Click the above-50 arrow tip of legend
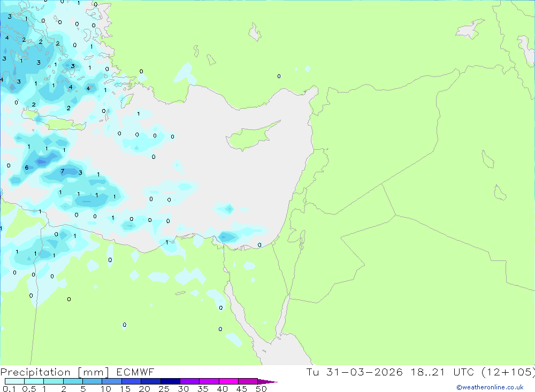The height and width of the screenshot is (392, 535). [x=267, y=382]
